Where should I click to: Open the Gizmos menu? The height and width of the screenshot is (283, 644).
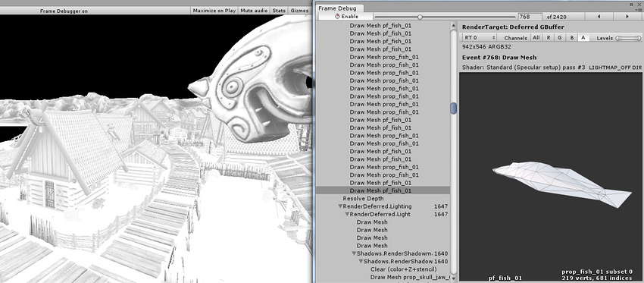pos(299,11)
